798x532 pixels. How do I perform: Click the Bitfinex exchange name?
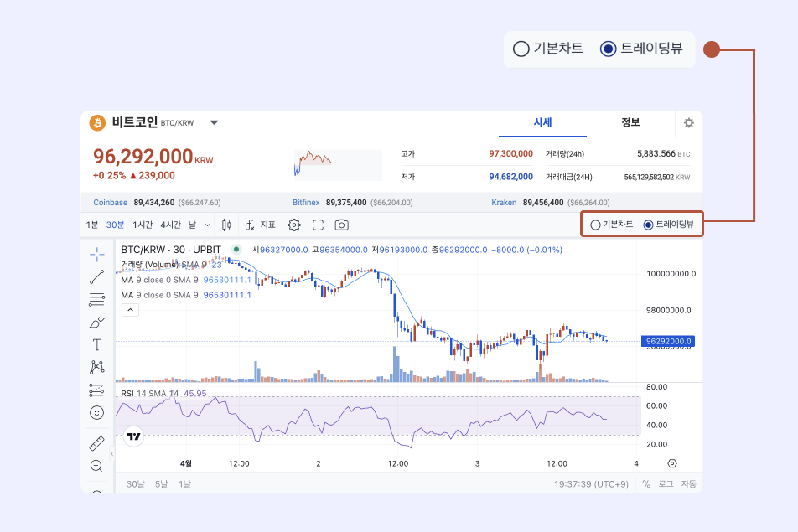point(306,203)
